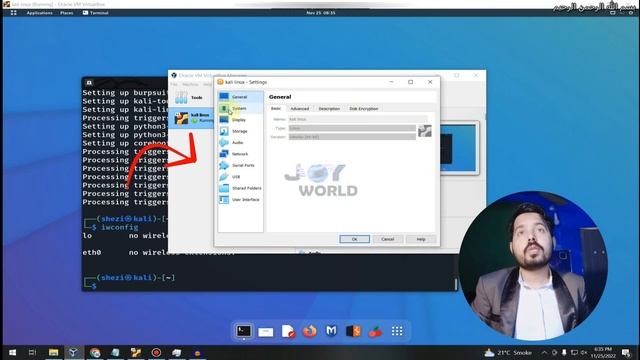Launch CherryTree from Kali dock
This screenshot has width=640, height=360.
(x=375, y=331)
